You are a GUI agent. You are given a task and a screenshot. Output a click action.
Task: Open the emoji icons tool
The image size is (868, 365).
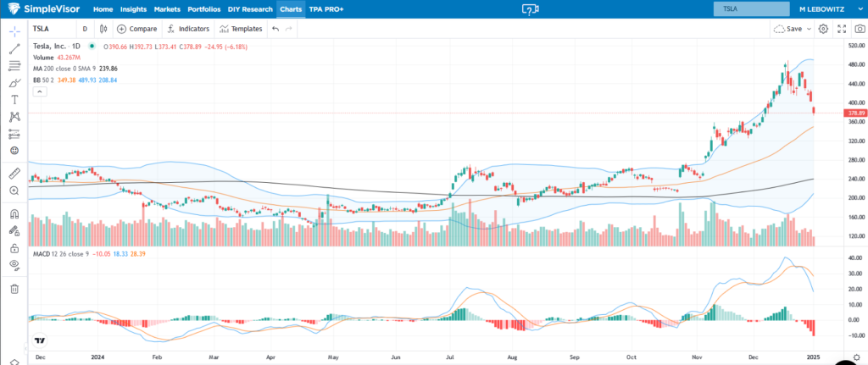pos(15,151)
